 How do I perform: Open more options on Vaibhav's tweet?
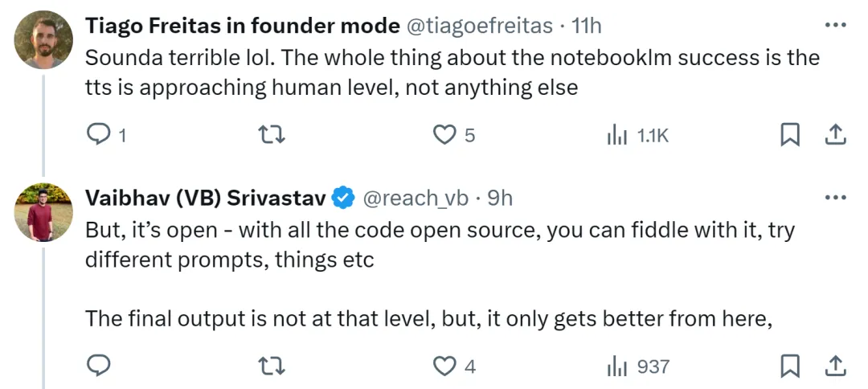point(835,198)
